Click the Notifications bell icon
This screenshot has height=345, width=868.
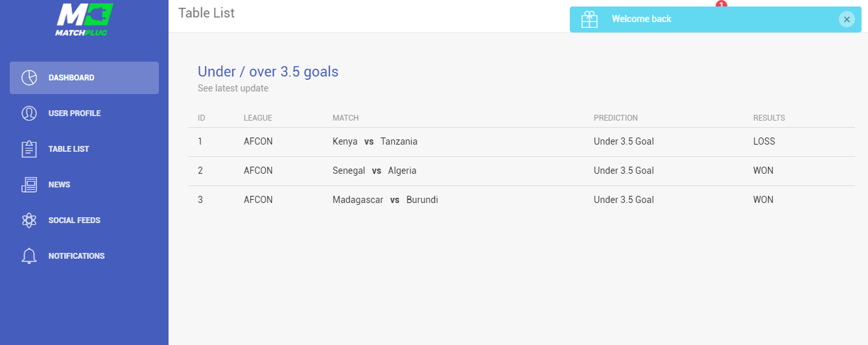(x=29, y=256)
